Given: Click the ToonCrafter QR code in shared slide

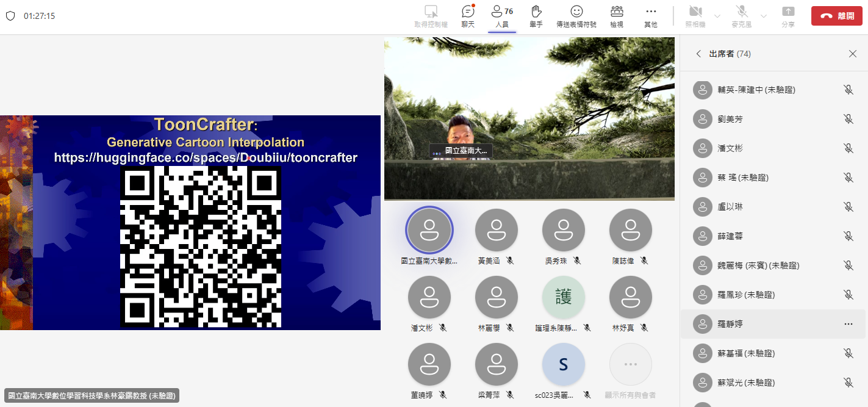Looking at the screenshot, I should 201,247.
